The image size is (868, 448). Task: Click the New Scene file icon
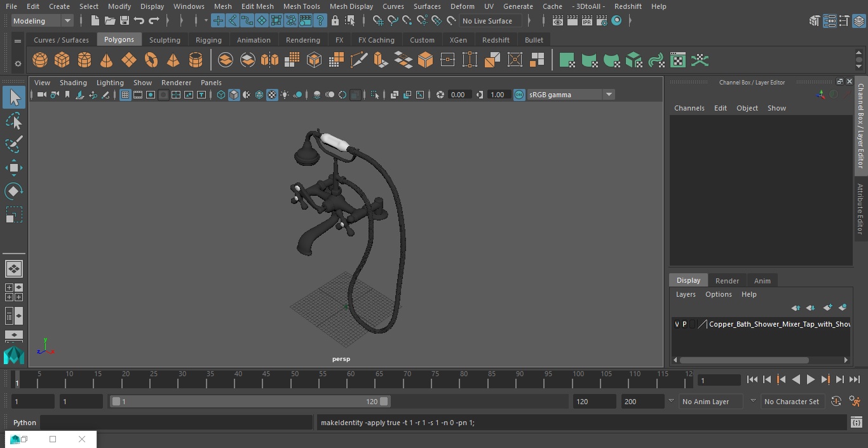point(95,21)
